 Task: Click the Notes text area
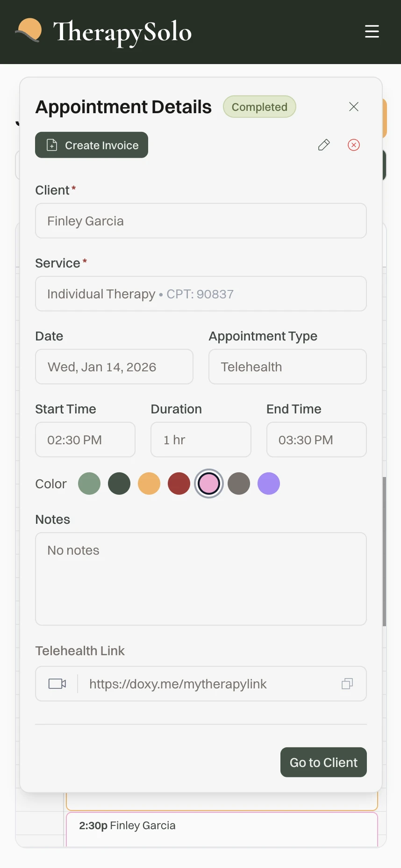pyautogui.click(x=201, y=579)
